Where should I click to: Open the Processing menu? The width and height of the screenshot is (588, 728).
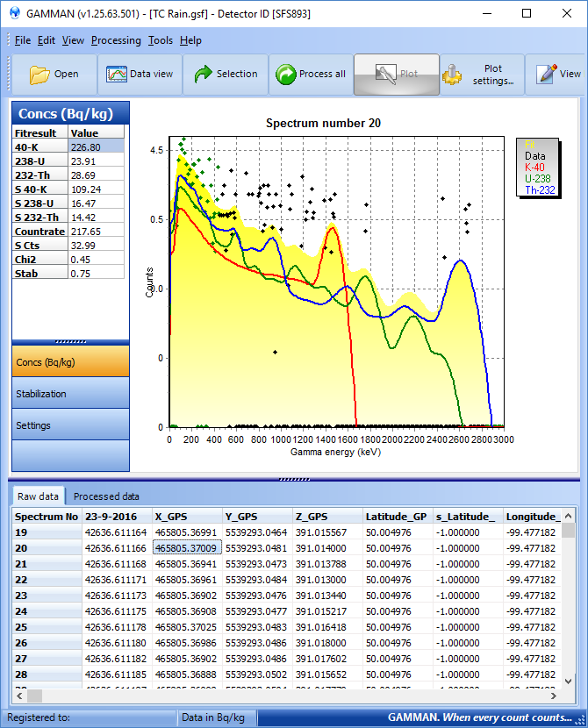point(116,40)
